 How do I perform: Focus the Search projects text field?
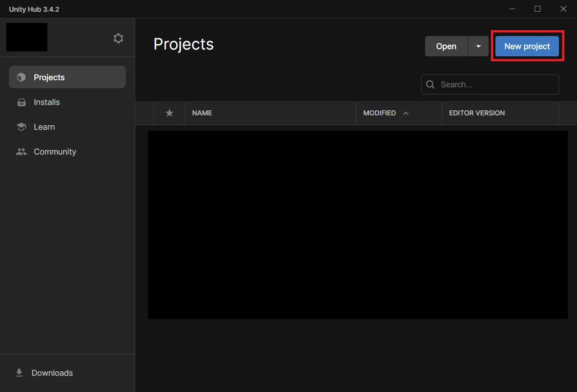pyautogui.click(x=496, y=85)
